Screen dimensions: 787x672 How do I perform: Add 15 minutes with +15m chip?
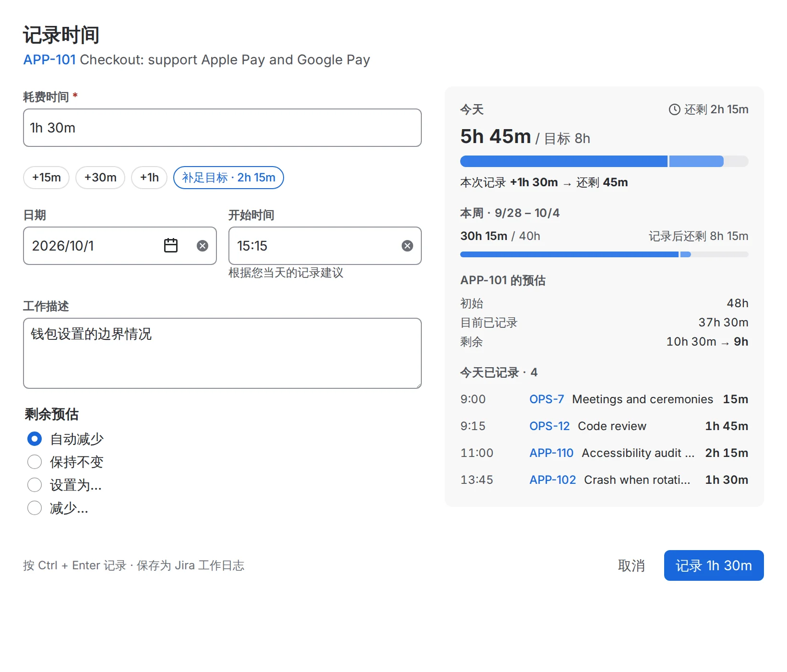pos(47,178)
